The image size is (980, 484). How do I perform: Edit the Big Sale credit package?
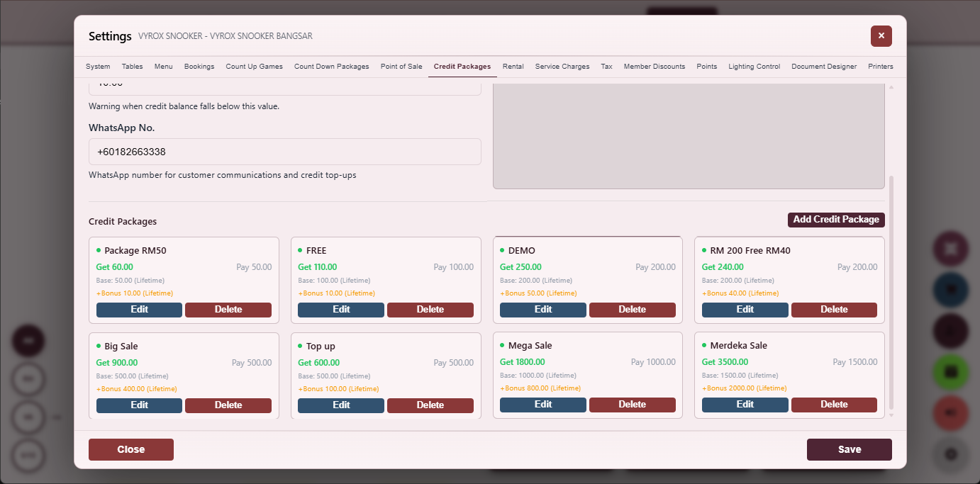coord(139,405)
